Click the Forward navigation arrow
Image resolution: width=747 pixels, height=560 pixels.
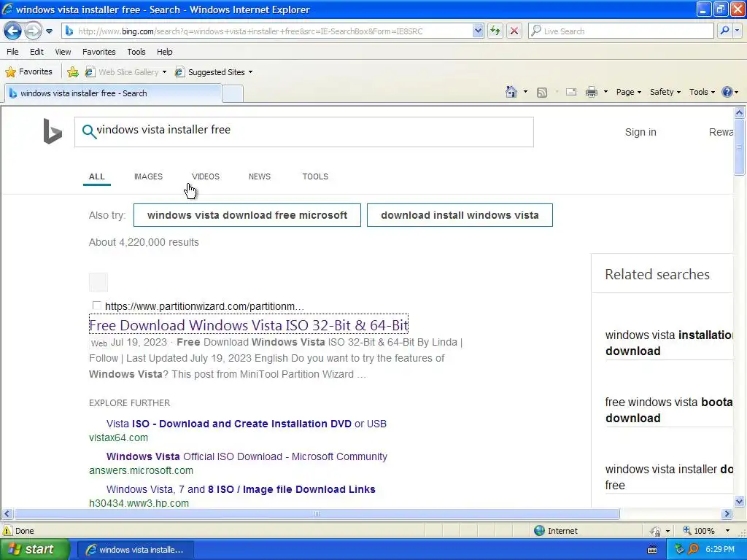point(33,31)
